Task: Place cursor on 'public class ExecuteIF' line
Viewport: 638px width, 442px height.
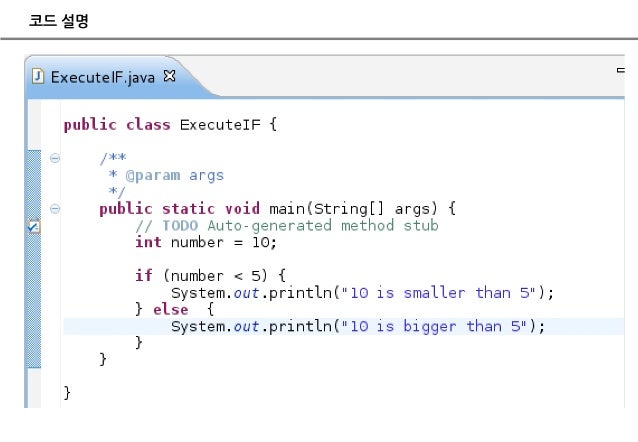Action: (x=170, y=125)
